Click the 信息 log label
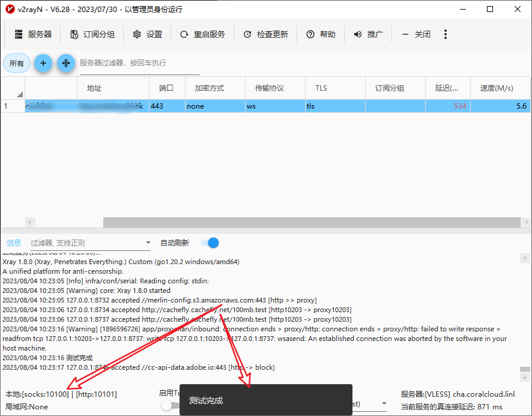Screen dimensions: 532x416 pyautogui.click(x=14, y=243)
